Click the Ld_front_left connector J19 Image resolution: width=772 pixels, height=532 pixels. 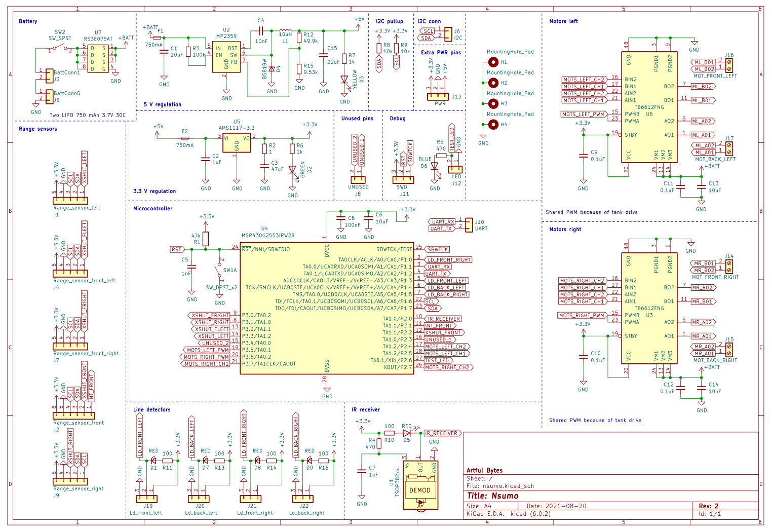click(x=146, y=499)
